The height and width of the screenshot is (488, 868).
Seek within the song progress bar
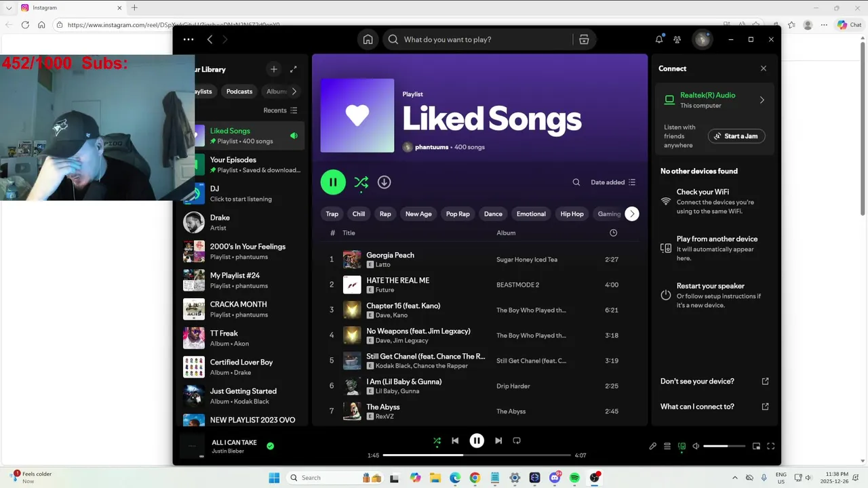pyautogui.click(x=477, y=455)
